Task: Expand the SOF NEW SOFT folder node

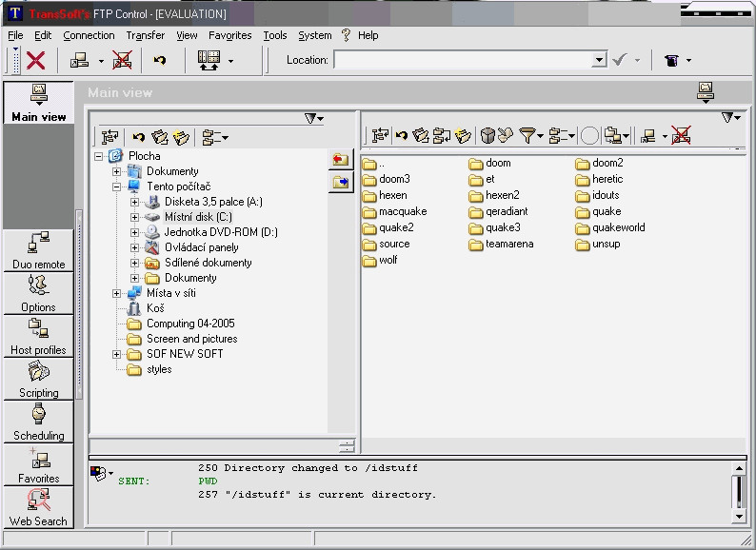Action: [117, 354]
